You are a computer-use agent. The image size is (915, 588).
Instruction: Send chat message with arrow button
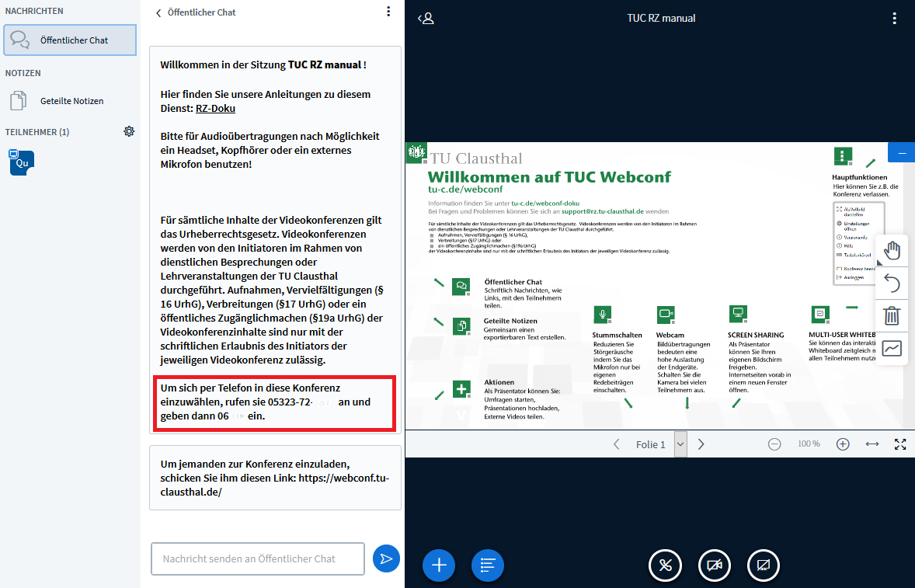click(386, 558)
